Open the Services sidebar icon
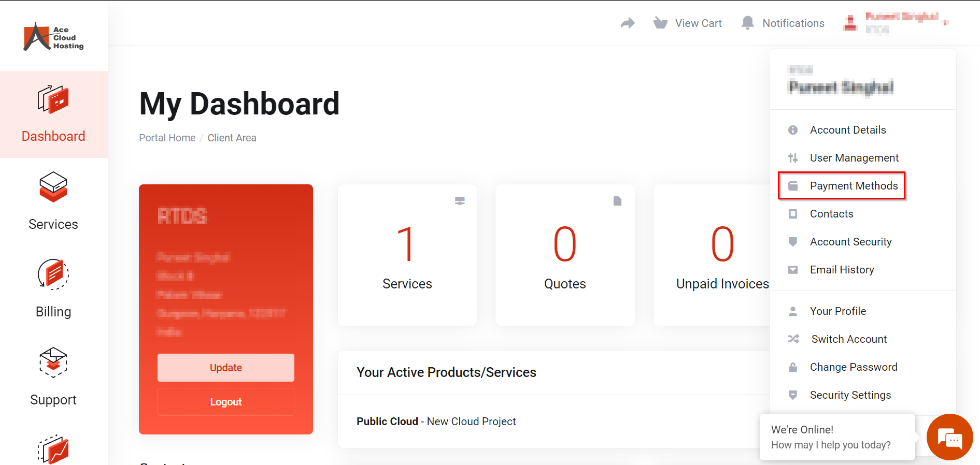Viewport: 980px width, 465px height. click(53, 187)
